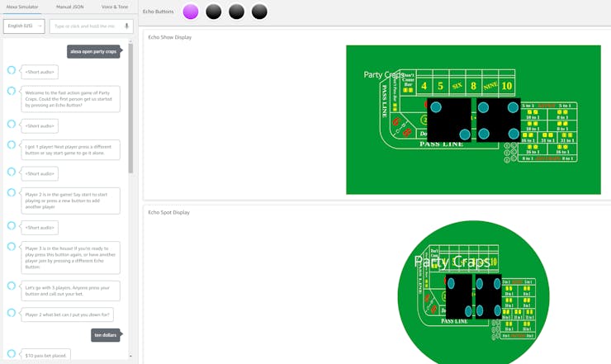This screenshot has width=611, height=364.
Task: Select the 'ten dollars' utterance bubble
Action: (x=106, y=335)
